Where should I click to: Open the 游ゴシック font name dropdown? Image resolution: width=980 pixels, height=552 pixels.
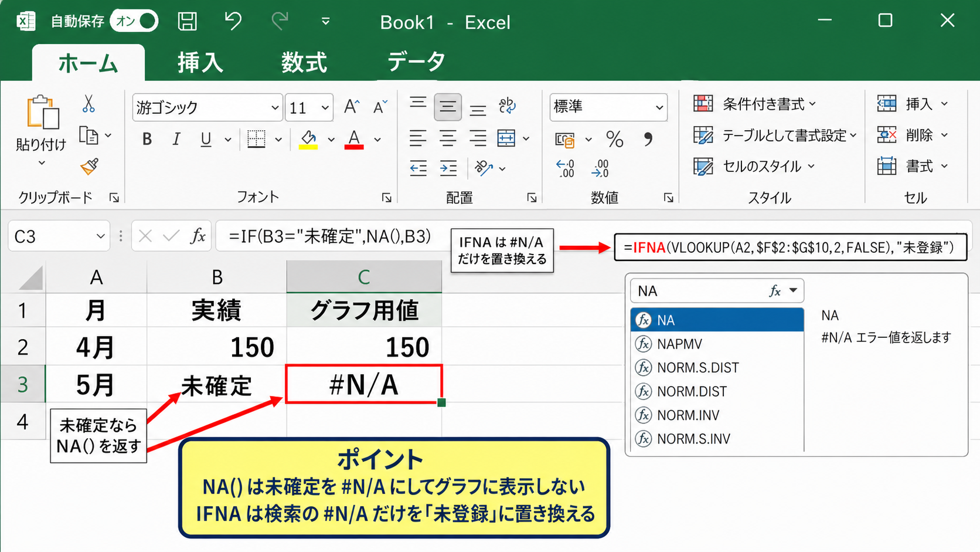point(275,108)
